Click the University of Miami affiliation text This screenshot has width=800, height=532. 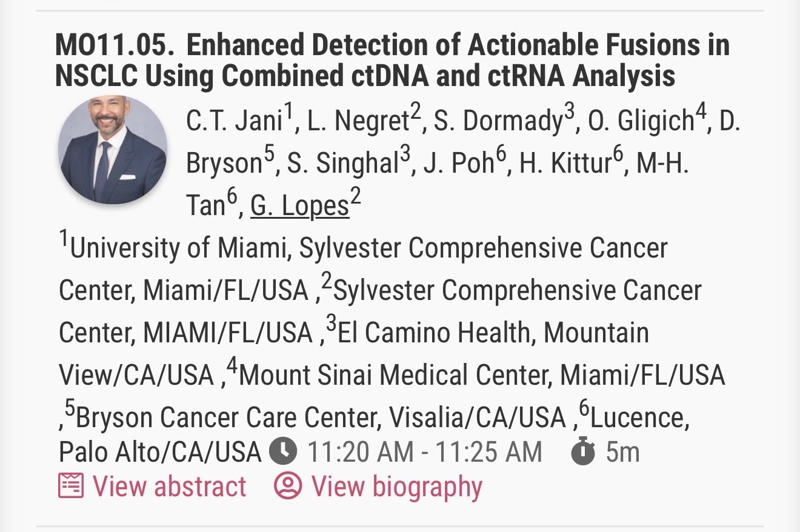[x=363, y=269]
